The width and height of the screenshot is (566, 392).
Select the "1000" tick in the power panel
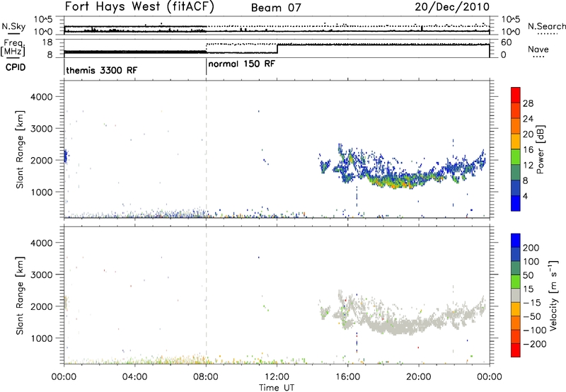click(42, 192)
